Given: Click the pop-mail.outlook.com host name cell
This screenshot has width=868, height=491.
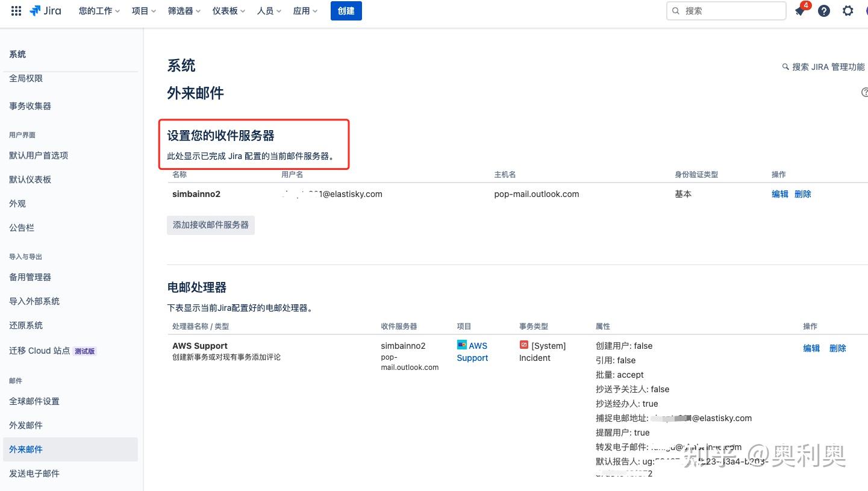Looking at the screenshot, I should point(537,194).
